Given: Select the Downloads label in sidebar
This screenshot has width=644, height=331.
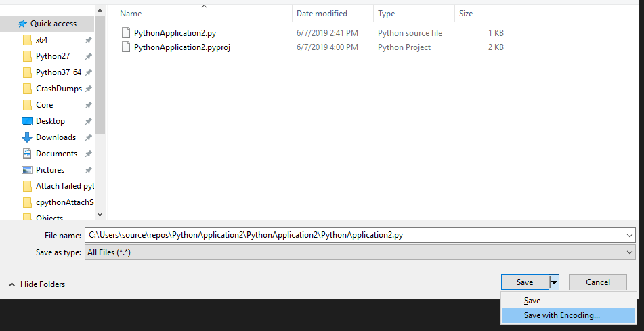Looking at the screenshot, I should (56, 137).
